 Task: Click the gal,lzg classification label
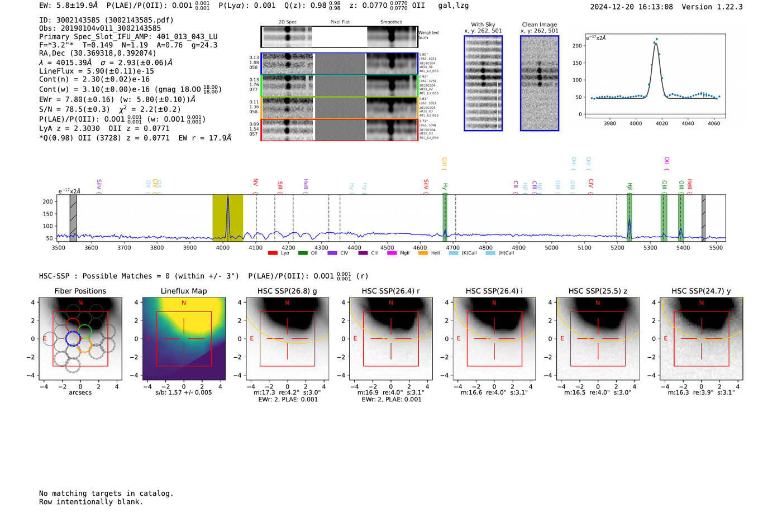(454, 6)
